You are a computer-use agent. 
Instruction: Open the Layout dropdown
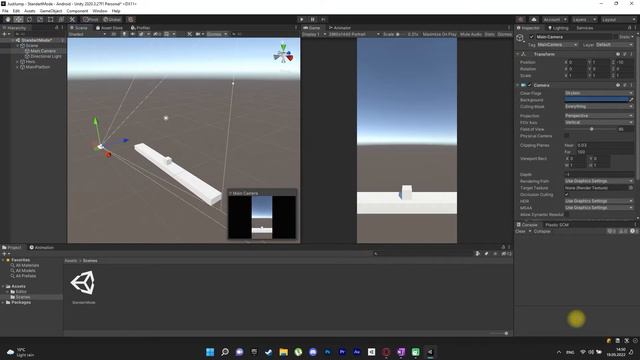(x=618, y=19)
